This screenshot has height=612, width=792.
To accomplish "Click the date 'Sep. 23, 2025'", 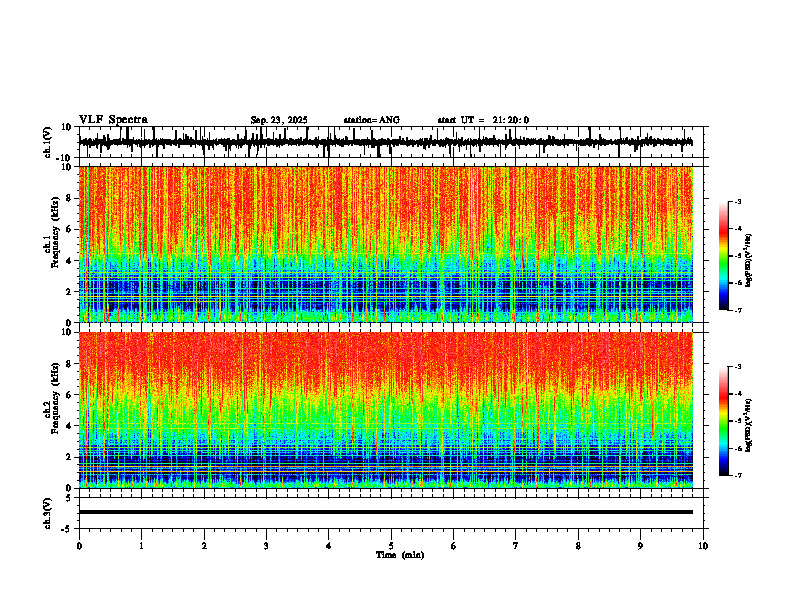I will click(279, 120).
